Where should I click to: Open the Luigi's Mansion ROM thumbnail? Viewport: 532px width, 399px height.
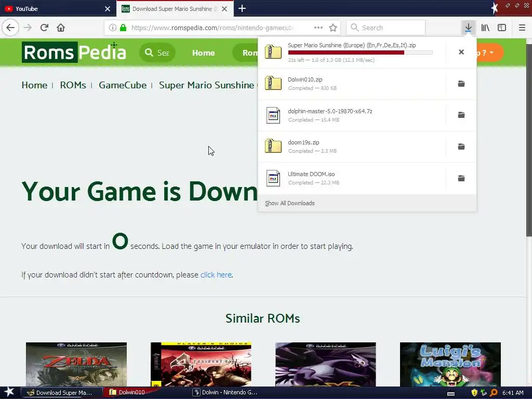450,364
